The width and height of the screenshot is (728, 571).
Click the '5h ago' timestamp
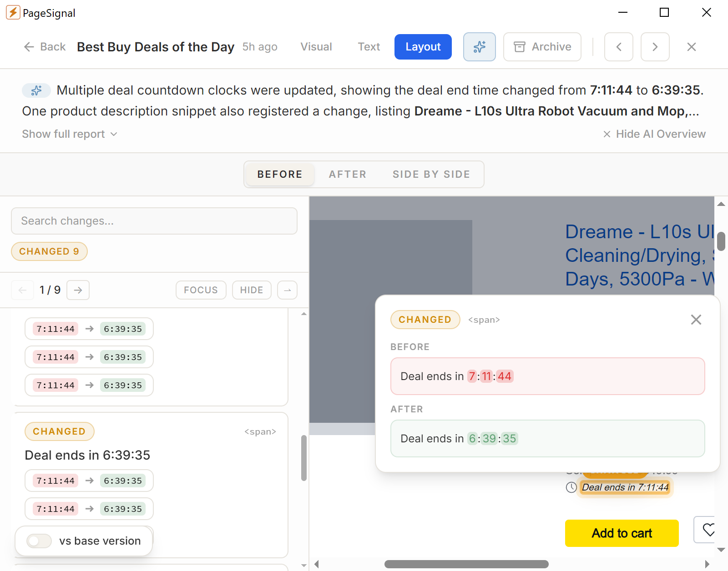pyautogui.click(x=260, y=47)
